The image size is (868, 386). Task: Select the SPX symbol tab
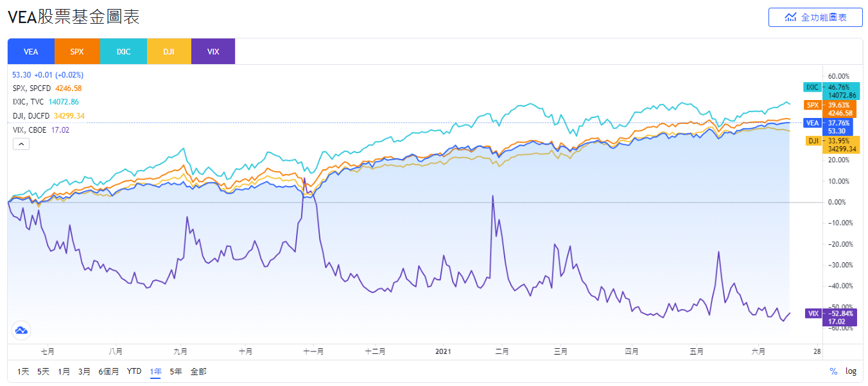coord(77,51)
